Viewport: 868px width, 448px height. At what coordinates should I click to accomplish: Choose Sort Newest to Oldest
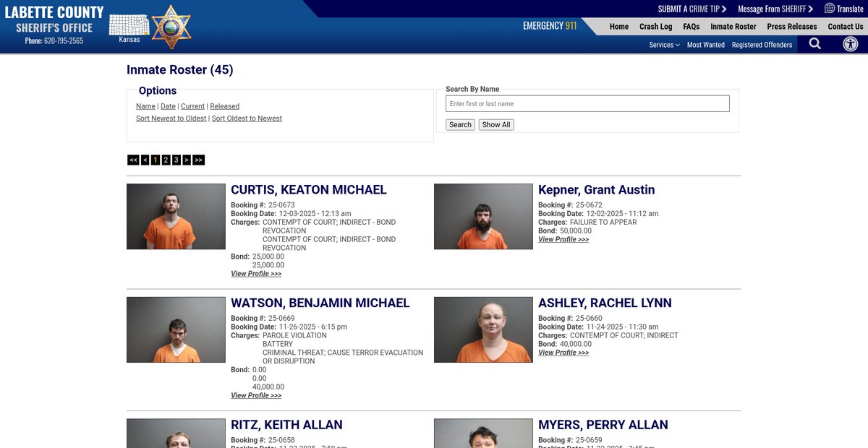tap(171, 119)
